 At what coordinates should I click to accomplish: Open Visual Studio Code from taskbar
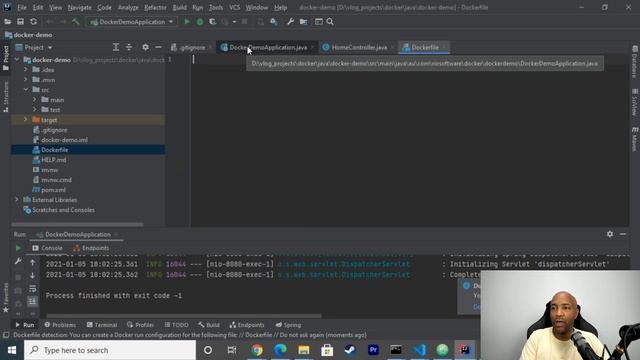pos(420,350)
